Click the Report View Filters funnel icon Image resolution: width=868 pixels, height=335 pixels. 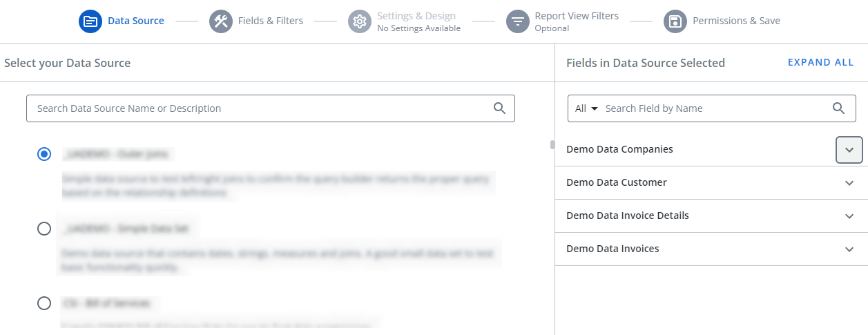tap(518, 21)
